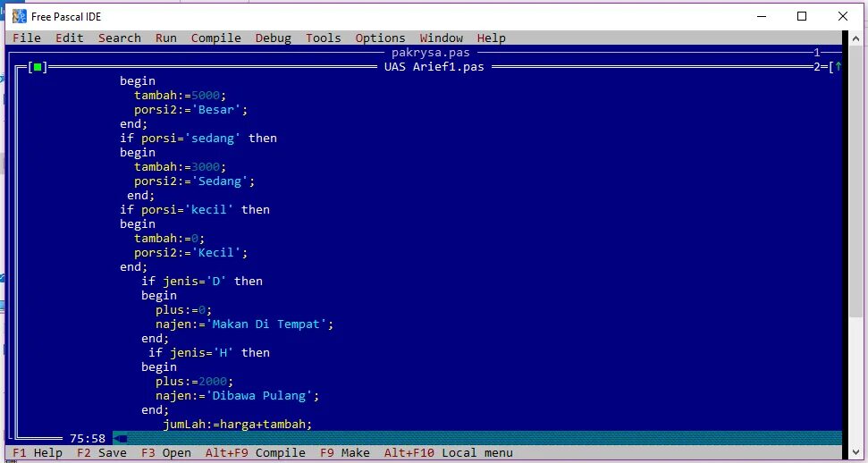Click the line plus:=0;
Viewport: 868px width, 463px height.
pos(184,309)
